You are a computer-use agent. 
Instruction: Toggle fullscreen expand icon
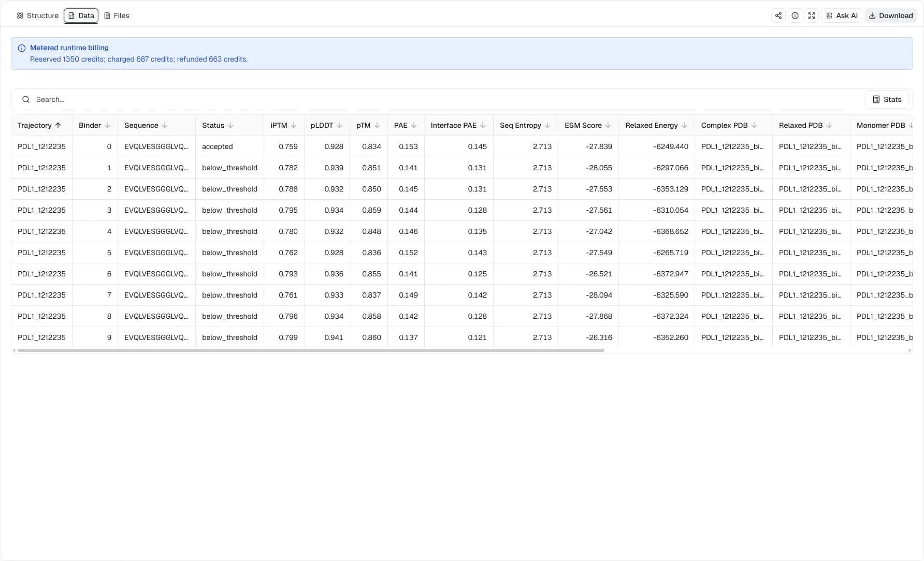coord(812,16)
